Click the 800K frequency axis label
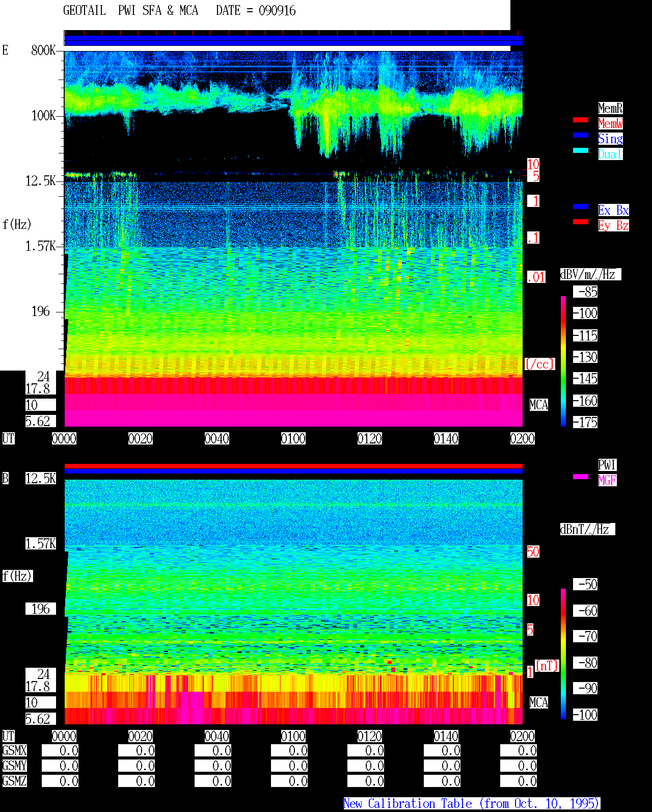This screenshot has height=812, width=652. [43, 50]
